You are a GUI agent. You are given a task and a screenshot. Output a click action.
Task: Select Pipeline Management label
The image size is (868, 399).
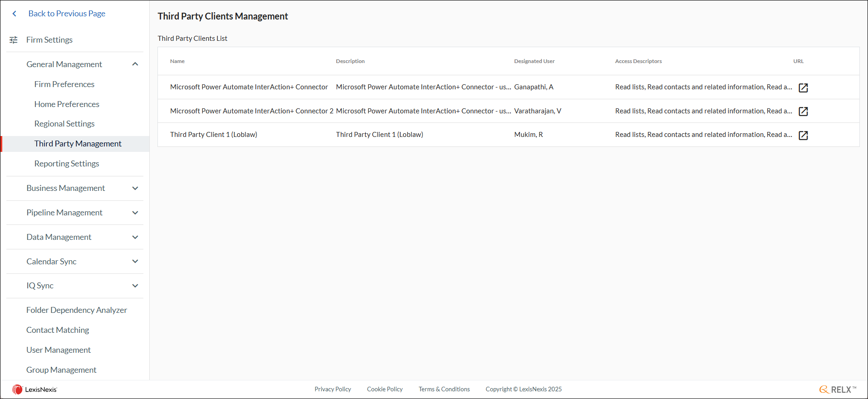[x=64, y=213]
